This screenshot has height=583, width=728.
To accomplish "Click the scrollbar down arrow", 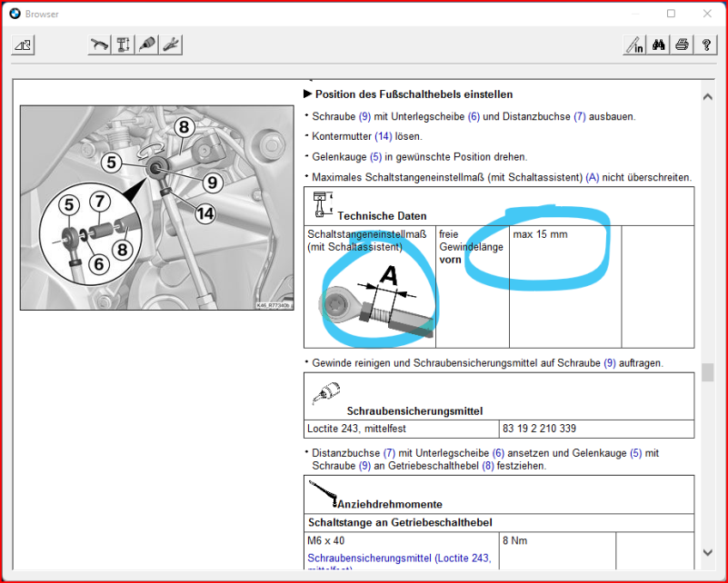I will point(707,551).
